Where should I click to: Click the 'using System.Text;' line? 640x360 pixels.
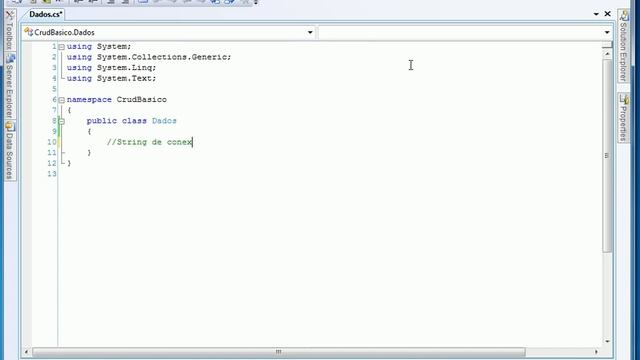click(x=111, y=78)
